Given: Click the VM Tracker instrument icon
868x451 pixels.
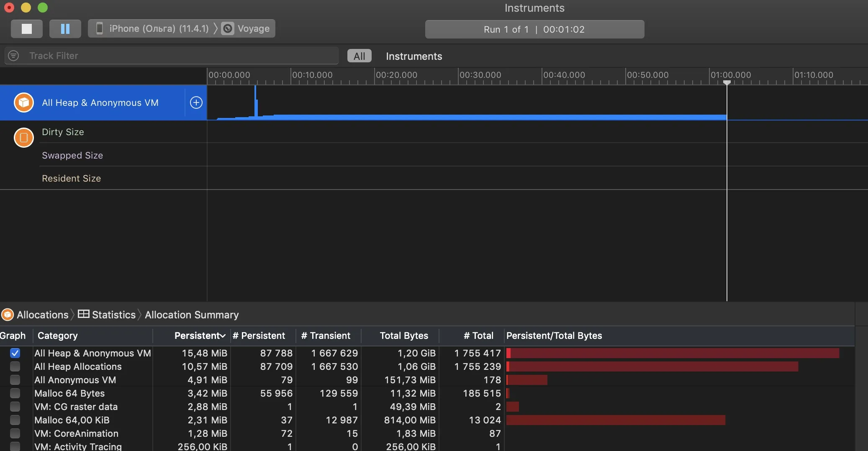Looking at the screenshot, I should click(24, 137).
